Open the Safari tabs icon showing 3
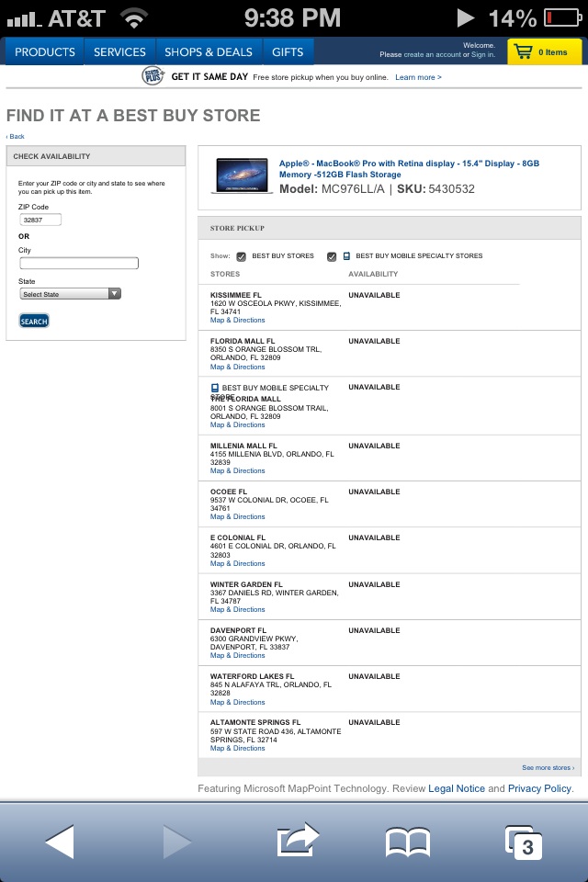588x882 pixels. tap(524, 842)
